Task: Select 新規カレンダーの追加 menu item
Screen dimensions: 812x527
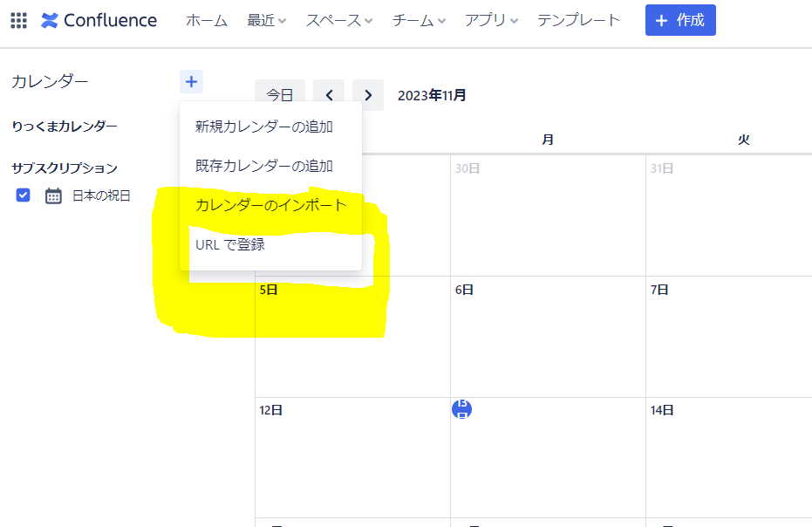Action: pos(270,127)
